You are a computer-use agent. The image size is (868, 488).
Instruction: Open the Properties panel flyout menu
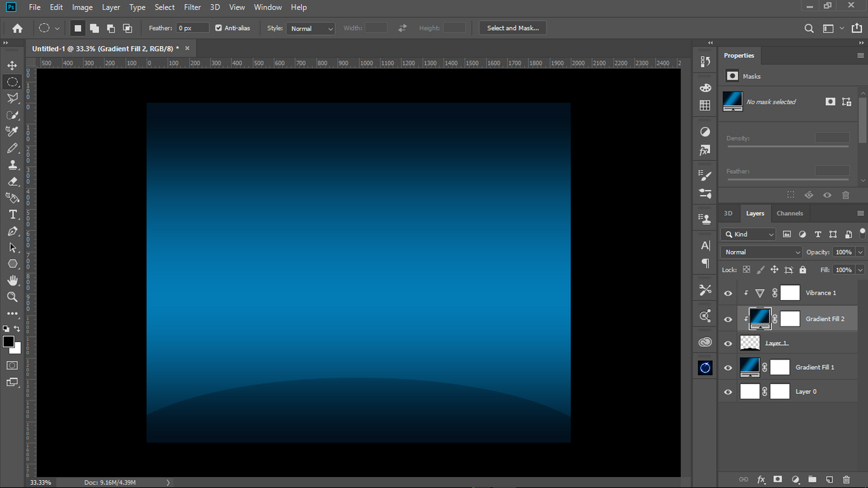[861, 56]
